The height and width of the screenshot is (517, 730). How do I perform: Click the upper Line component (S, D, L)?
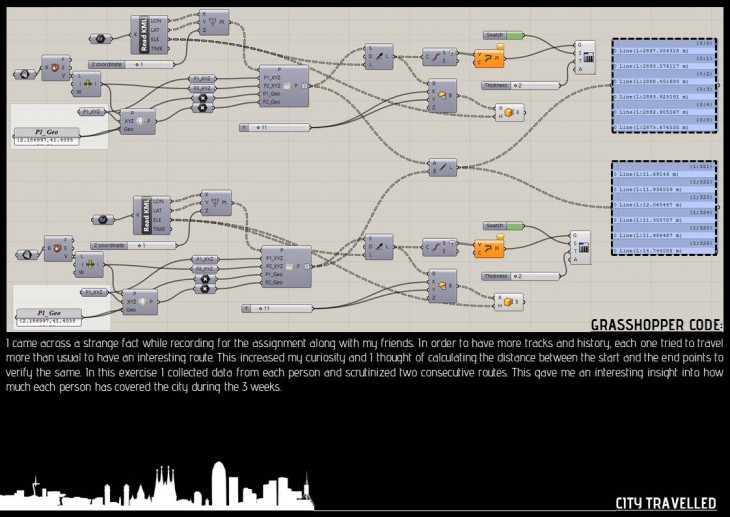pyautogui.click(x=379, y=55)
